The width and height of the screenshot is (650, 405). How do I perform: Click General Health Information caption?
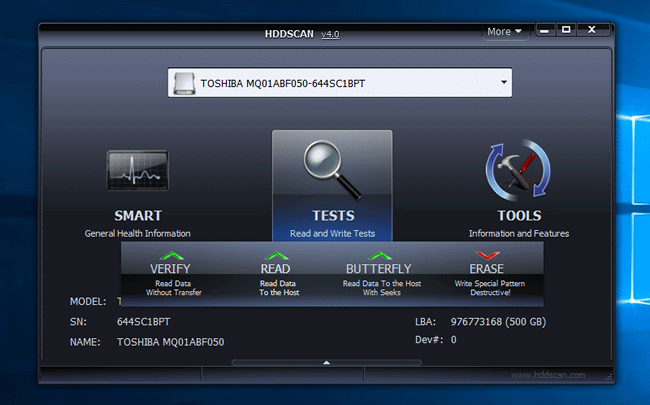[138, 233]
